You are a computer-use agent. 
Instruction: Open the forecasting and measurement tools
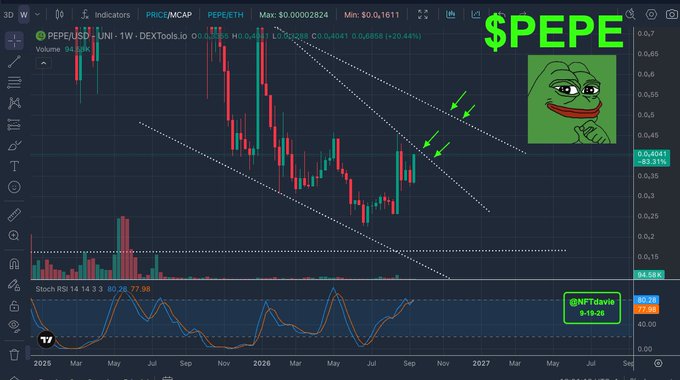[x=14, y=124]
